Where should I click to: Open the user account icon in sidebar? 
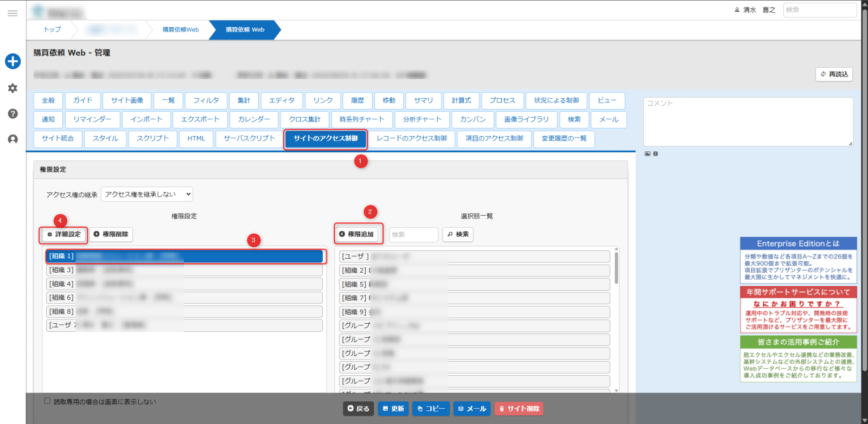(12, 139)
